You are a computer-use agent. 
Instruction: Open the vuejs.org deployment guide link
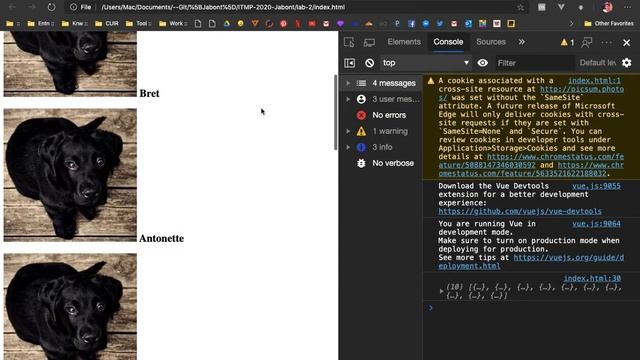tap(569, 258)
